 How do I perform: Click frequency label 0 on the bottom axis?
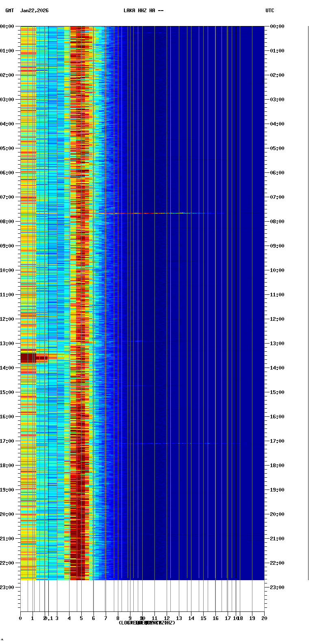20,618
